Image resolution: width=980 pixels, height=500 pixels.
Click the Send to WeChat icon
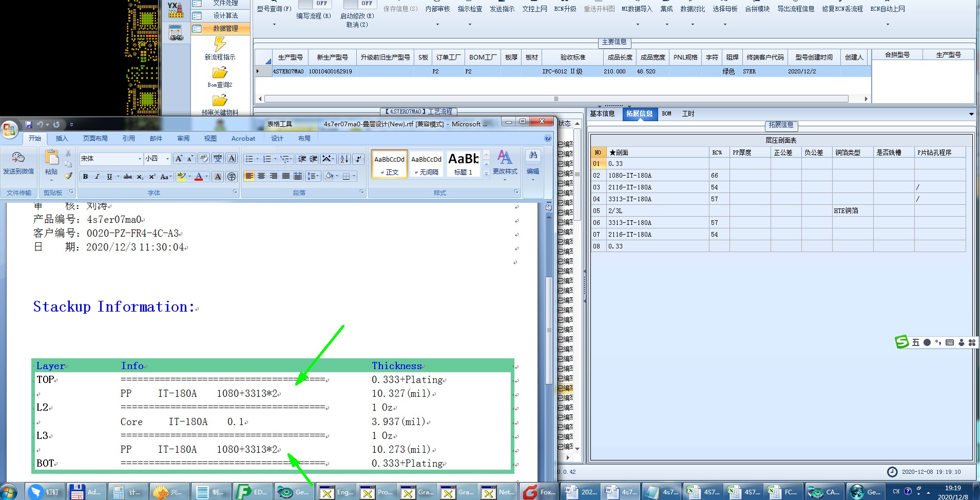[x=18, y=158]
